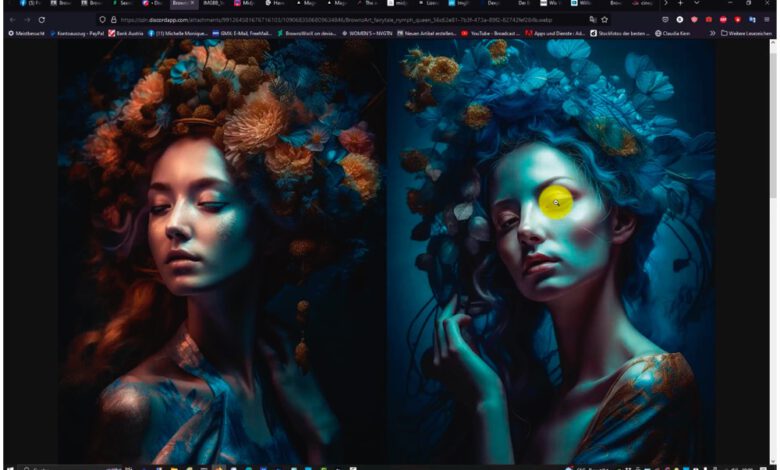Show site security padlock info
780x470 pixels.
pyautogui.click(x=113, y=20)
